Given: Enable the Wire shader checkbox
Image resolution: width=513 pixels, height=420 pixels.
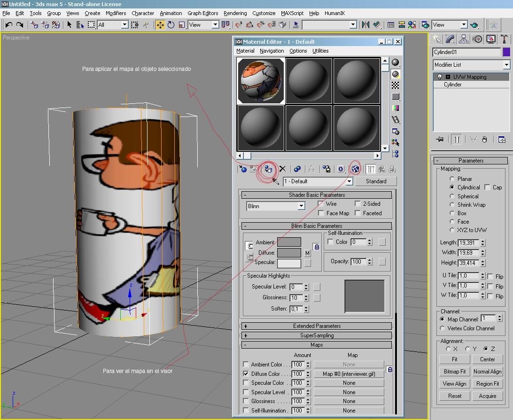Looking at the screenshot, I should pyautogui.click(x=320, y=203).
